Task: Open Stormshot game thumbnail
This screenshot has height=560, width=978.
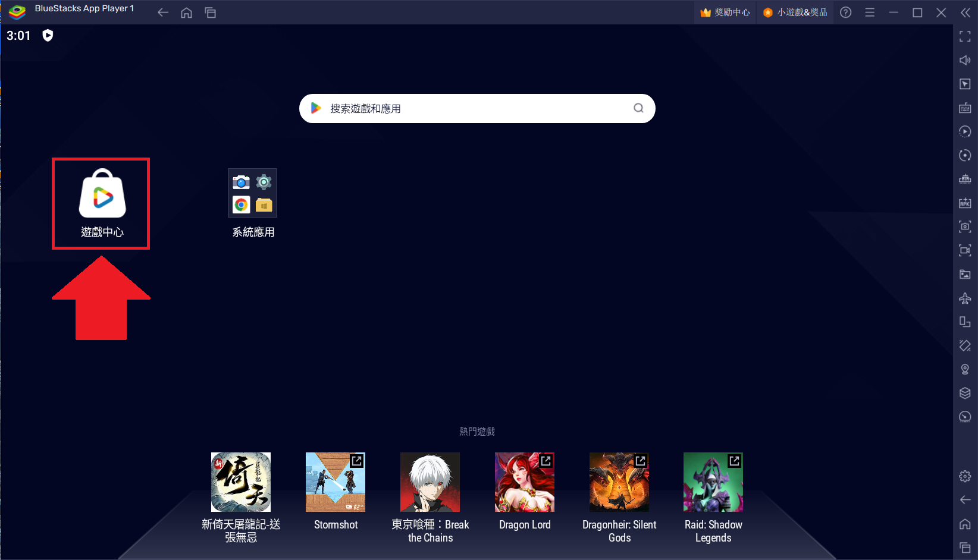Action: [336, 482]
